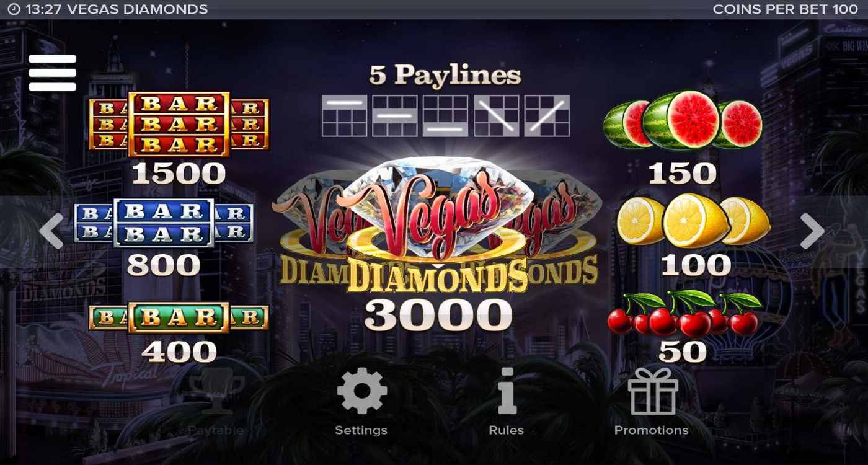Click the bottom horizontal payline diagram
The width and height of the screenshot is (868, 465).
(x=445, y=115)
